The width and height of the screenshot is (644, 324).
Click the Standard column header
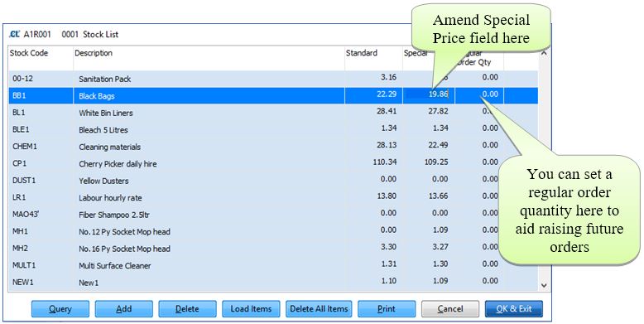click(x=362, y=53)
